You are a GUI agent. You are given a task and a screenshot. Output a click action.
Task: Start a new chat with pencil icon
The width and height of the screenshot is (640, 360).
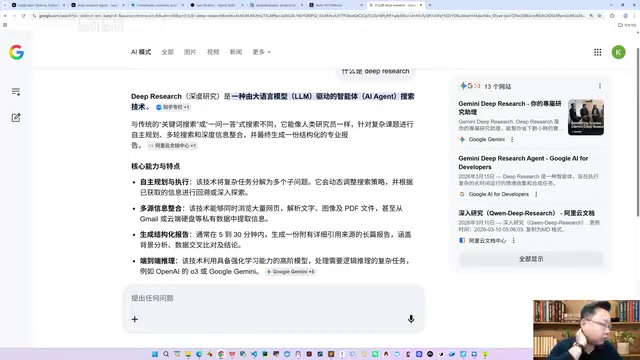pyautogui.click(x=16, y=118)
